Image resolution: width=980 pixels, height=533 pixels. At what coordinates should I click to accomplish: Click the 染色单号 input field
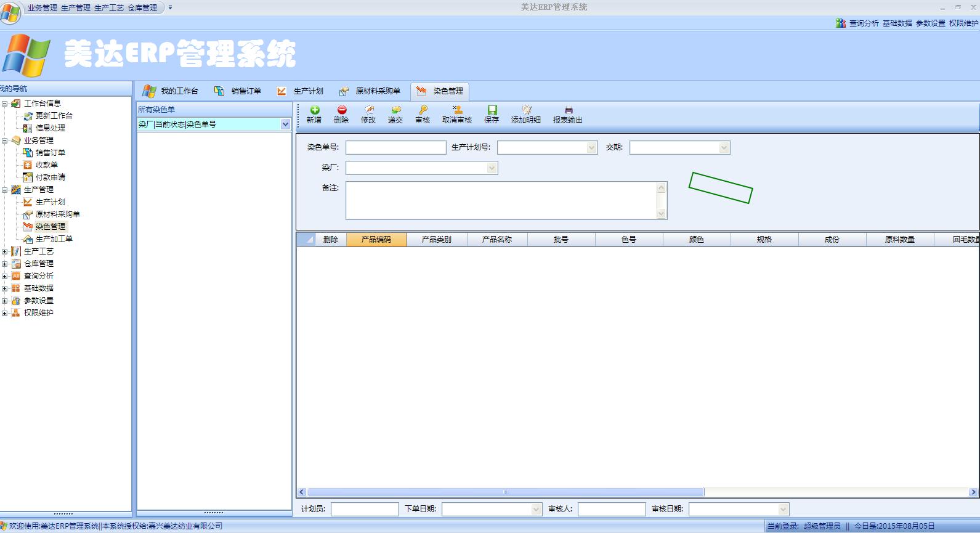click(396, 148)
